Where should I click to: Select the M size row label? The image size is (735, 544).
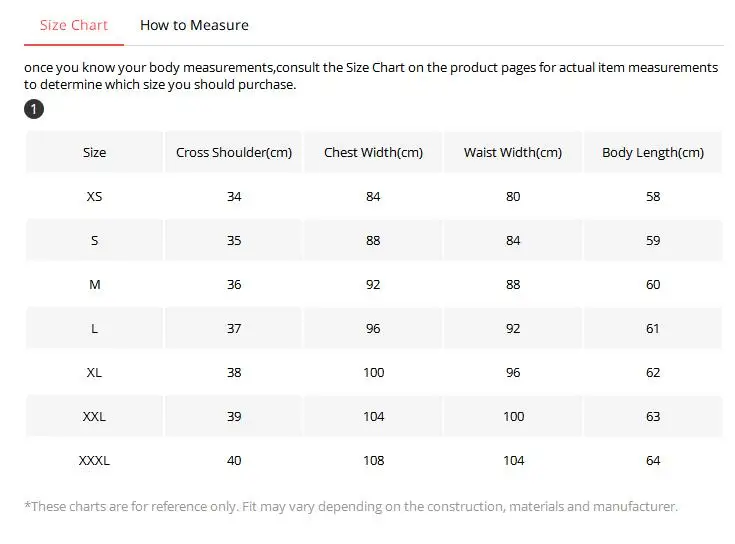coord(94,285)
